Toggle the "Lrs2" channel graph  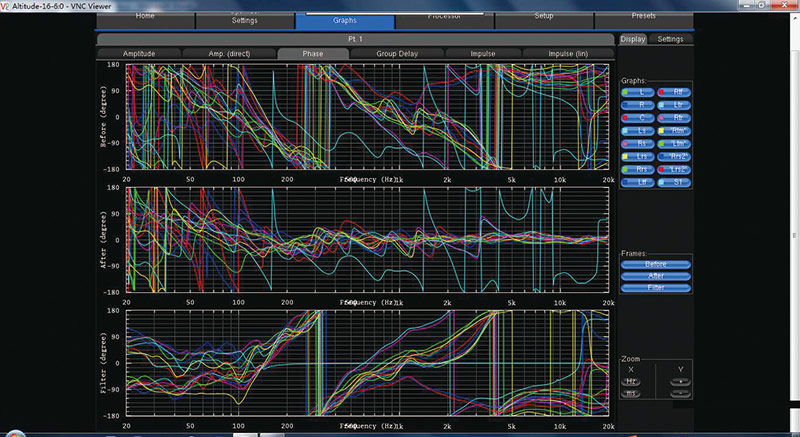pyautogui.click(x=674, y=169)
